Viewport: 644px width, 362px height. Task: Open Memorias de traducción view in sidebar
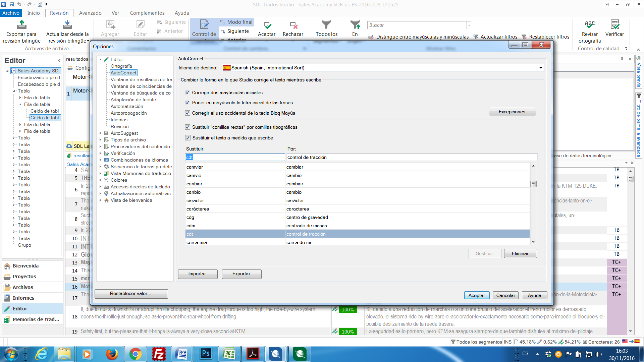(33, 319)
